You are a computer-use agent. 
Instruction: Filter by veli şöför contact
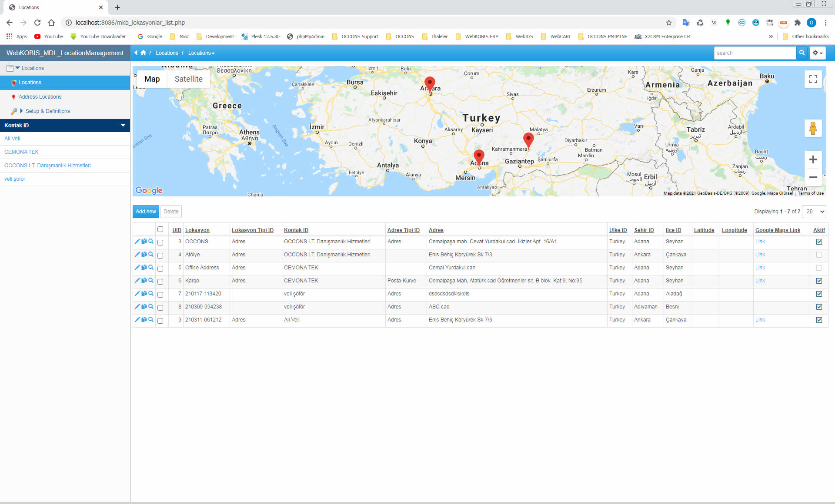pos(15,179)
